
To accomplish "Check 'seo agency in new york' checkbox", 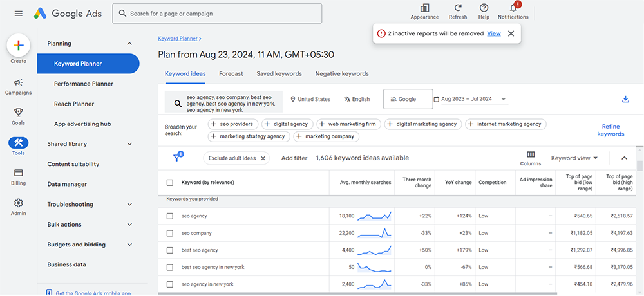I will (170, 284).
